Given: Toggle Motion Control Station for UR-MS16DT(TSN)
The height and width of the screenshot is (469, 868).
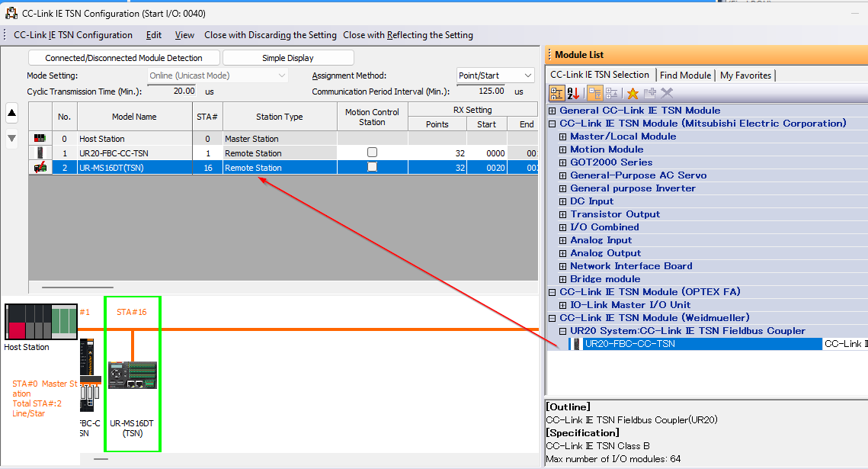Looking at the screenshot, I should 372,167.
